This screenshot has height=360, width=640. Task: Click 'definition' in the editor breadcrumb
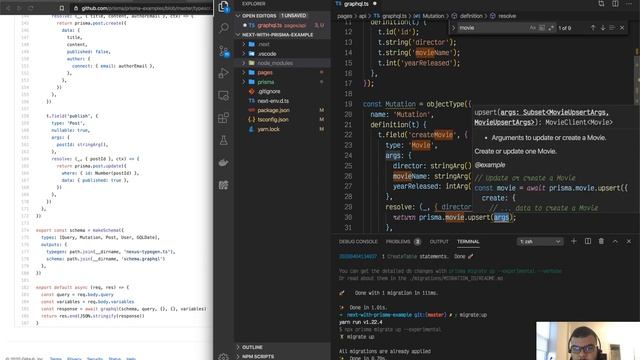471,16
